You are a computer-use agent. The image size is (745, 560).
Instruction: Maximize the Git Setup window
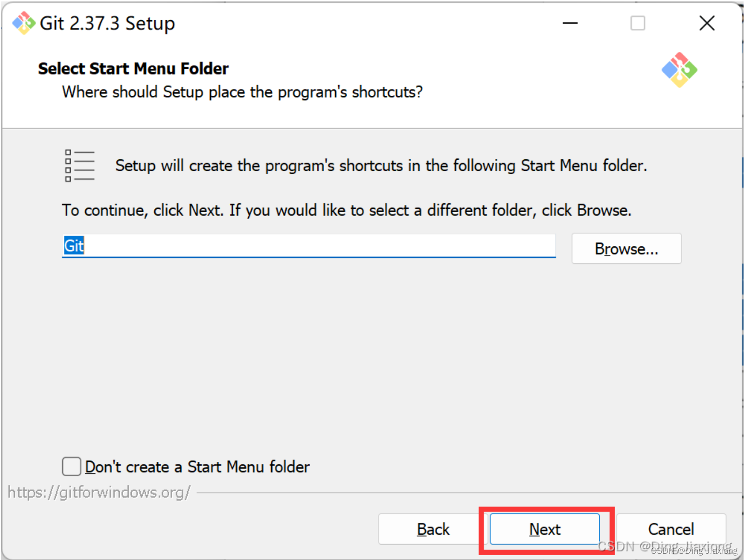[x=638, y=23]
